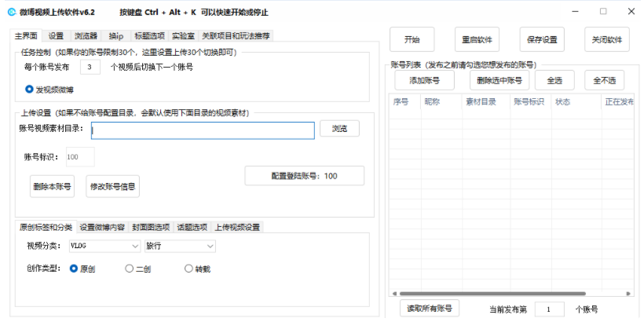The image size is (644, 322).
Task: Click the 全不选 button
Action: [x=605, y=80]
